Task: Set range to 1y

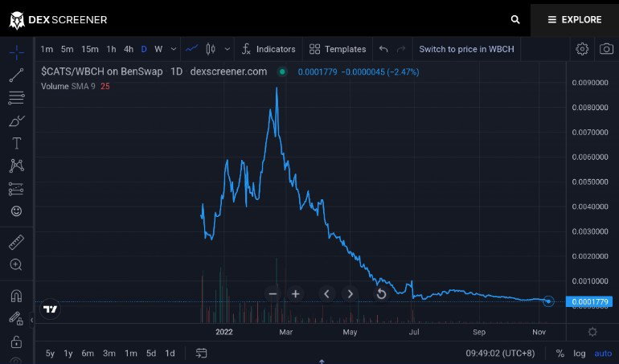Action: tap(68, 354)
